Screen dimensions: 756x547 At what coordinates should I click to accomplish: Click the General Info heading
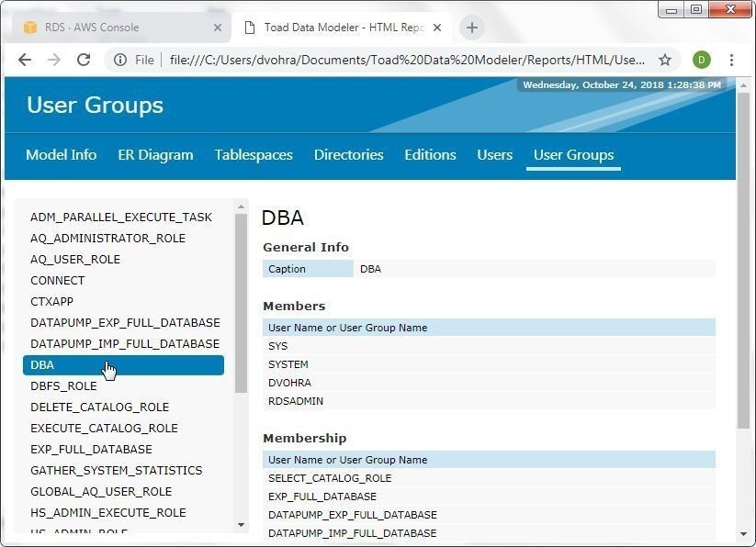point(306,247)
